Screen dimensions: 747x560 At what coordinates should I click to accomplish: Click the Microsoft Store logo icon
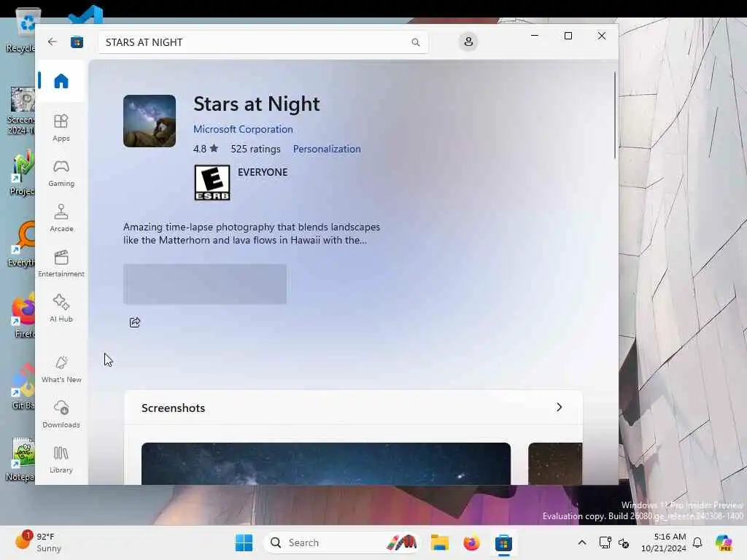coord(77,42)
